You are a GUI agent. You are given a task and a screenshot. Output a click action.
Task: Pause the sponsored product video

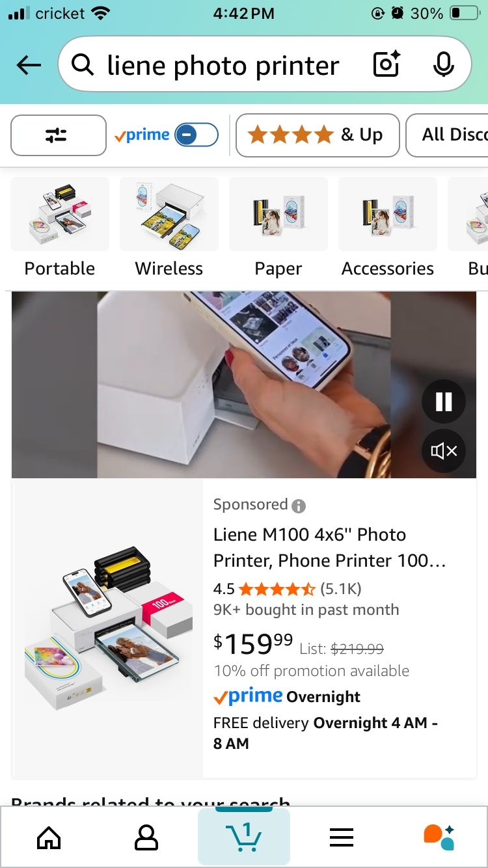[x=444, y=402]
